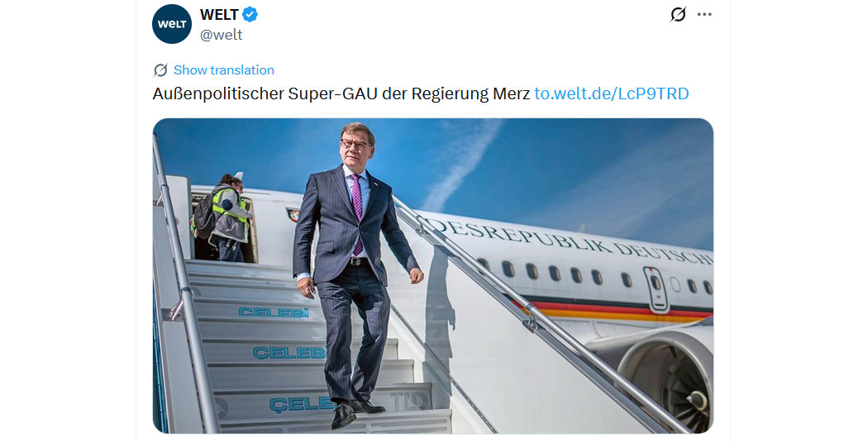Viewport: 868px width, 441px height.
Task: Open the three-dot more options menu
Action: (704, 15)
